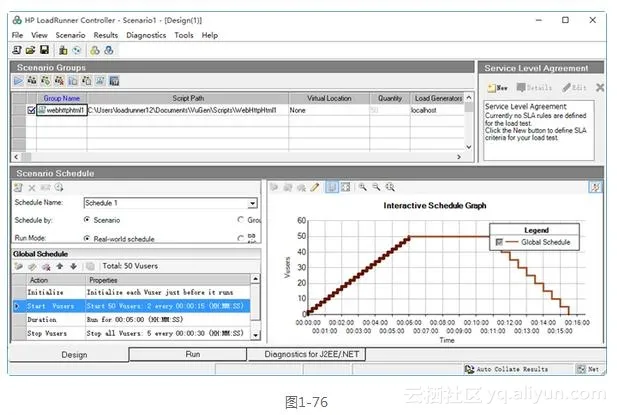Image resolution: width=617 pixels, height=415 pixels.
Task: Switch to Diagnostics for J2EE/.NET tab
Action: [x=307, y=354]
